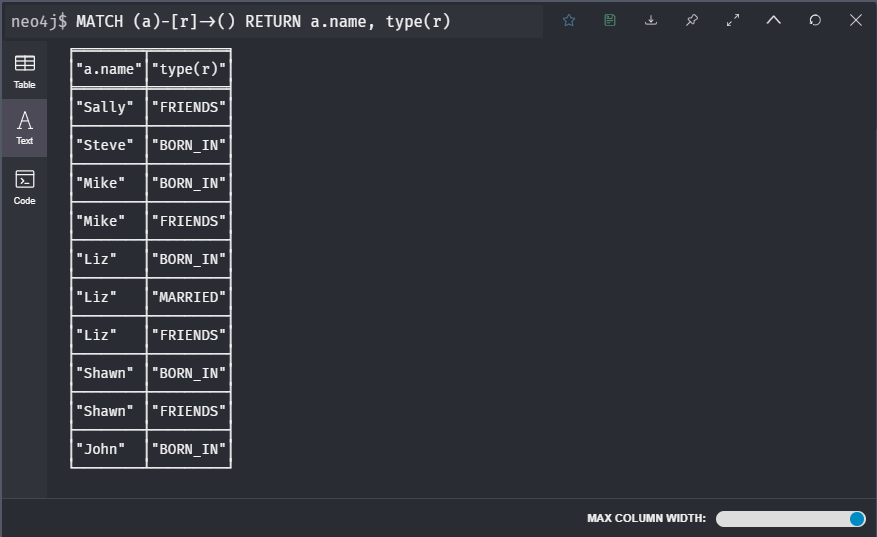The image size is (877, 537).
Task: Download the query results
Action: coord(651,20)
